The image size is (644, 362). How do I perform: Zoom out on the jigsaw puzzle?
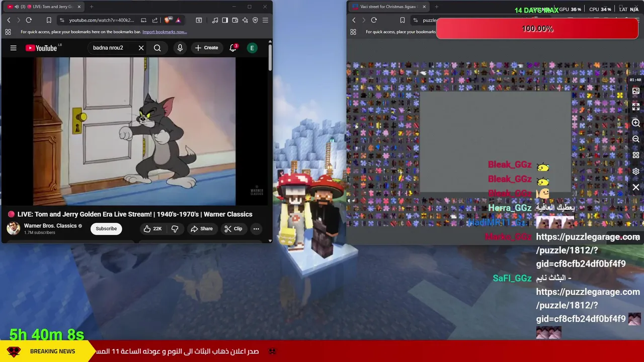[x=636, y=139]
